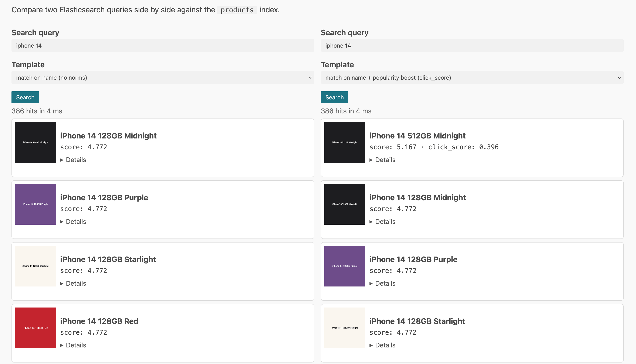Click right iPhone 14 128GB Purple thumbnail
The height and width of the screenshot is (364, 636).
pyautogui.click(x=345, y=266)
